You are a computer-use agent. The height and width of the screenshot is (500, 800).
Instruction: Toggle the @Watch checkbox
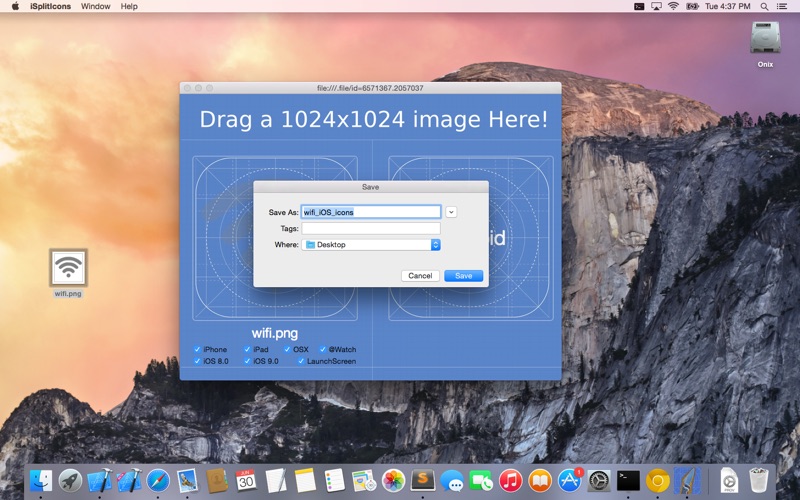pos(323,349)
